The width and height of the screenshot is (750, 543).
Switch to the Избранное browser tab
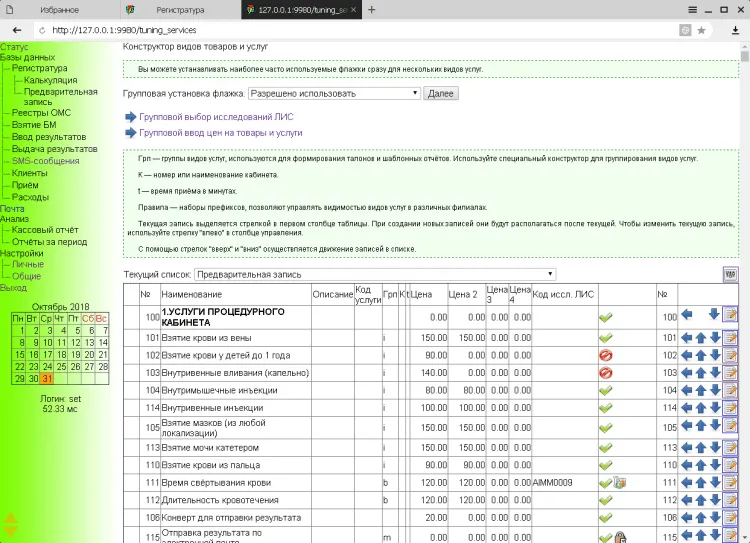click(59, 10)
